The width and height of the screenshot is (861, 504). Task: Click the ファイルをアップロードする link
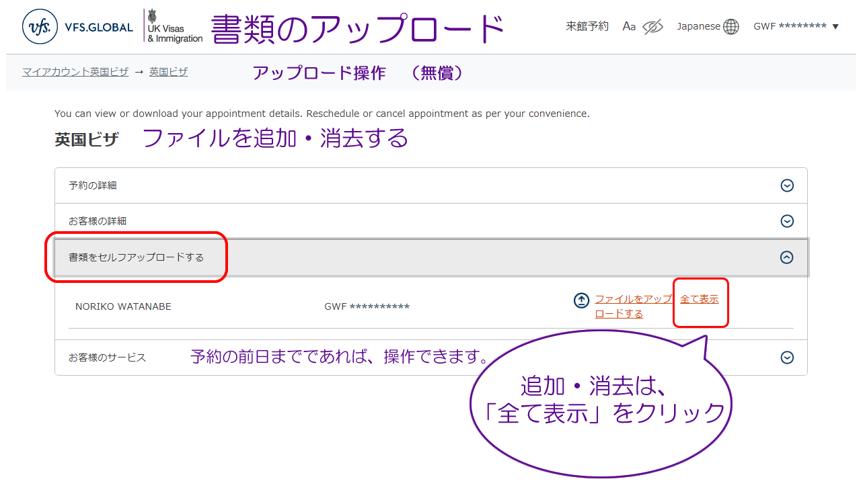point(632,306)
